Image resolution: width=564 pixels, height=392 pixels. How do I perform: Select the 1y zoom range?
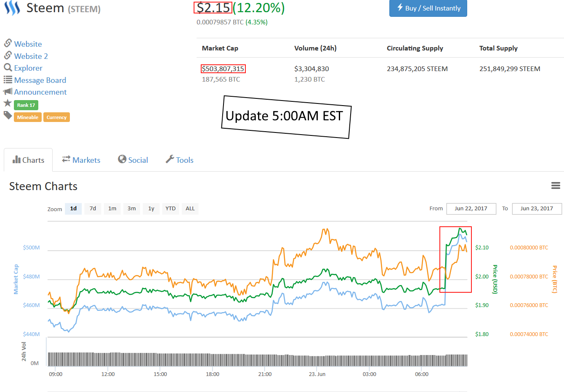[x=151, y=209]
